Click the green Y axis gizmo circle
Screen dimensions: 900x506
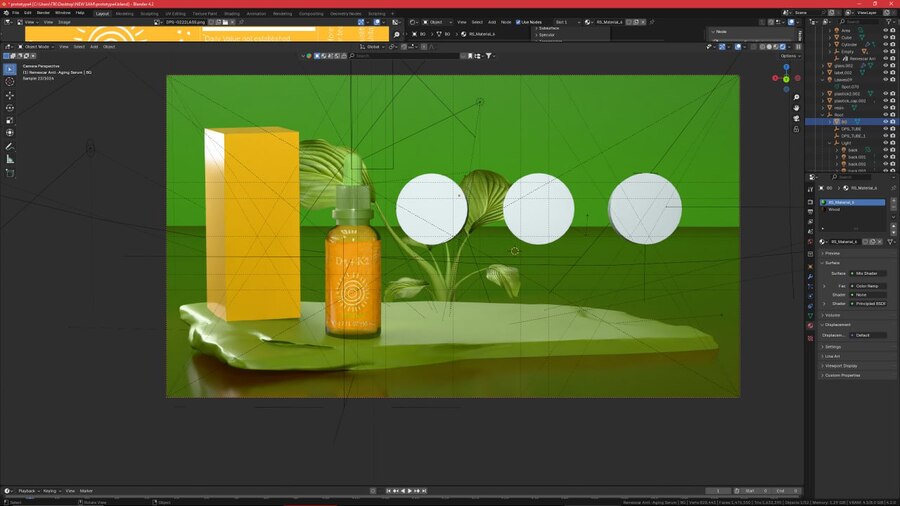click(786, 79)
